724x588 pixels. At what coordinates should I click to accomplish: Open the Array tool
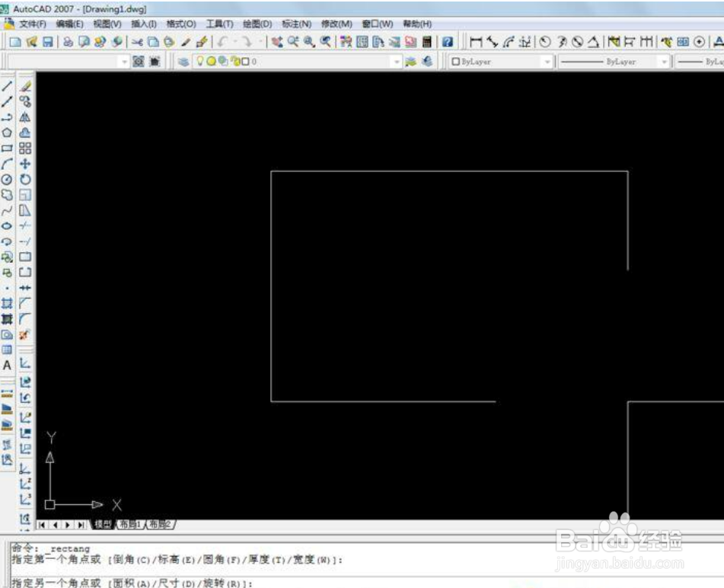pyautogui.click(x=25, y=149)
